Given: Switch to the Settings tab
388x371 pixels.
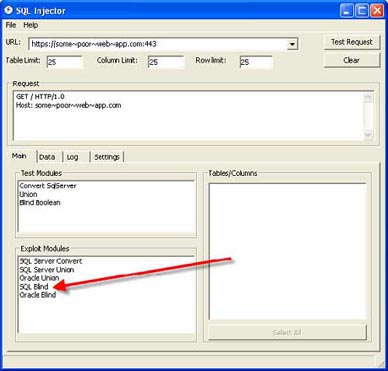Looking at the screenshot, I should pos(107,157).
